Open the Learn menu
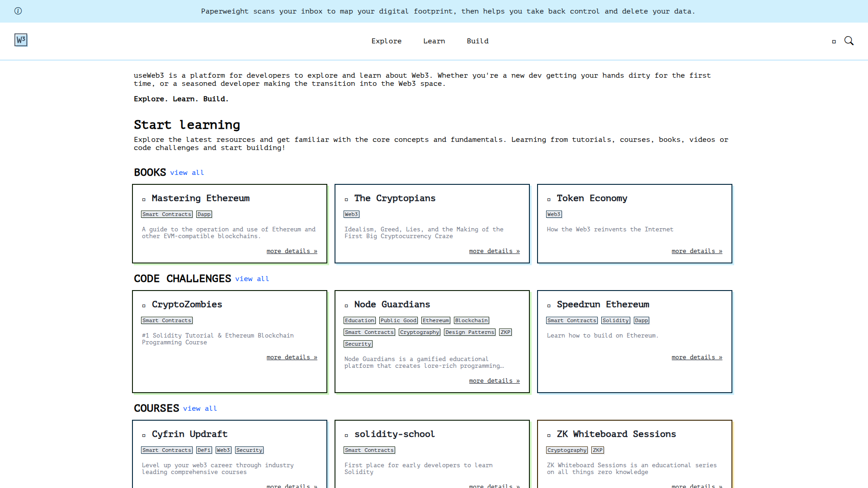 tap(434, 41)
